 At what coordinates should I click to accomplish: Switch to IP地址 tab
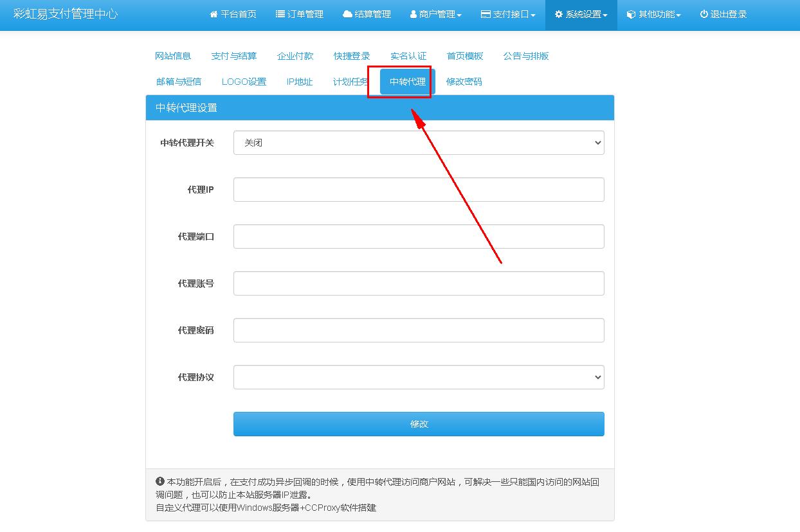[300, 82]
